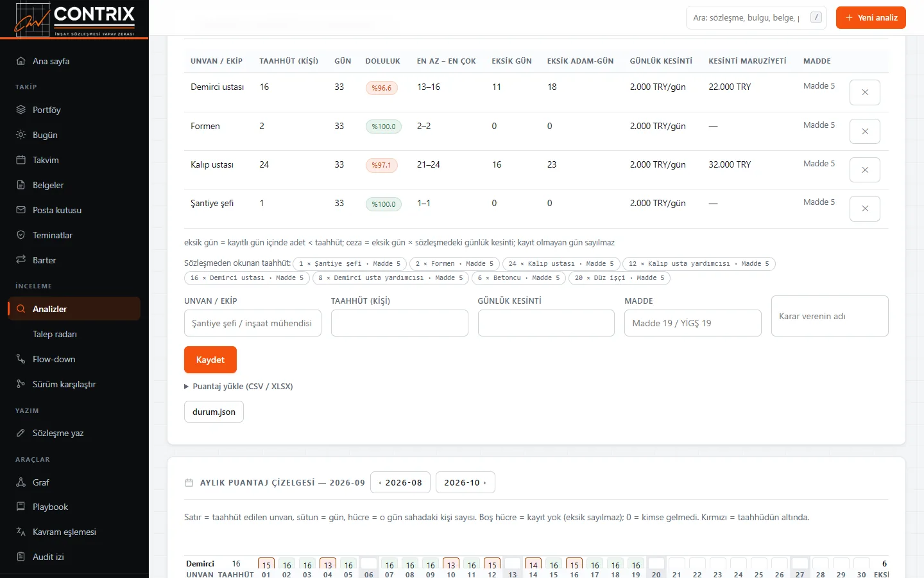Remove the Kalıp ustası row

(865, 170)
